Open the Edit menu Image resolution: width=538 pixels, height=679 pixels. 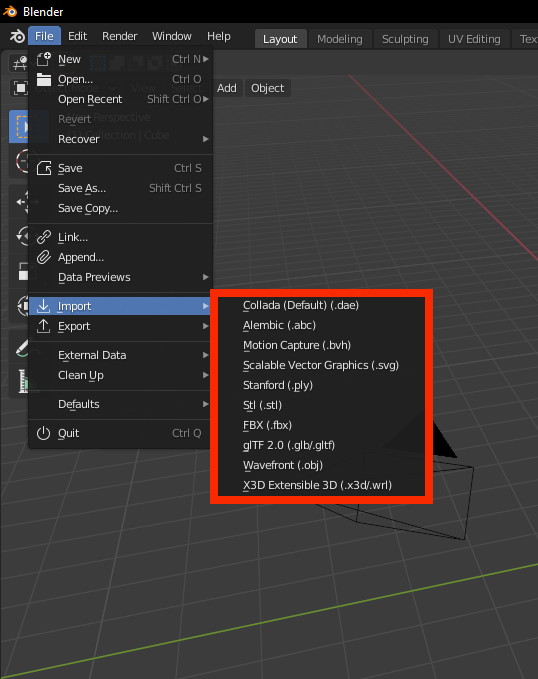click(x=78, y=36)
